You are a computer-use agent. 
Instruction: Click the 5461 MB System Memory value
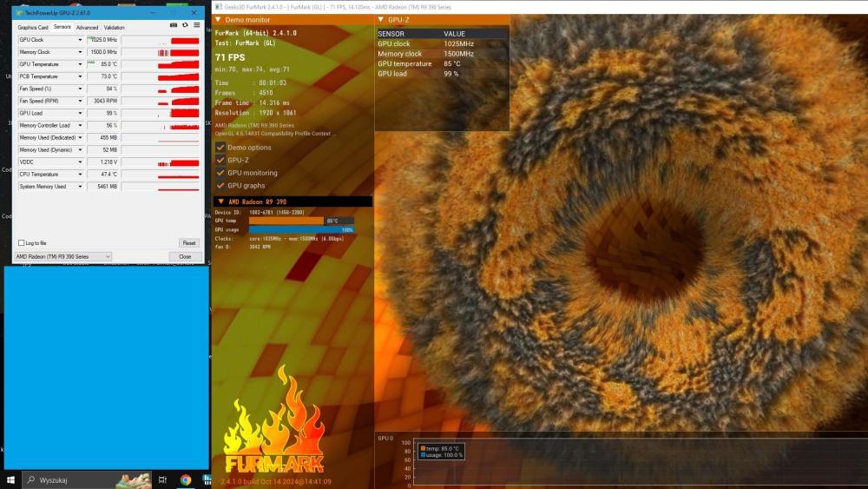click(103, 186)
